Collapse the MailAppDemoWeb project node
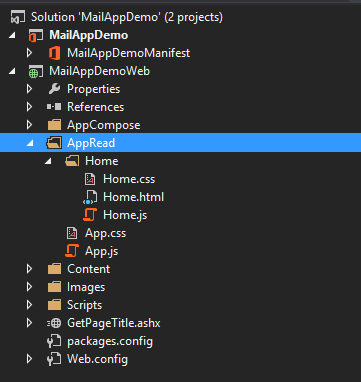The width and height of the screenshot is (361, 382). 12,71
